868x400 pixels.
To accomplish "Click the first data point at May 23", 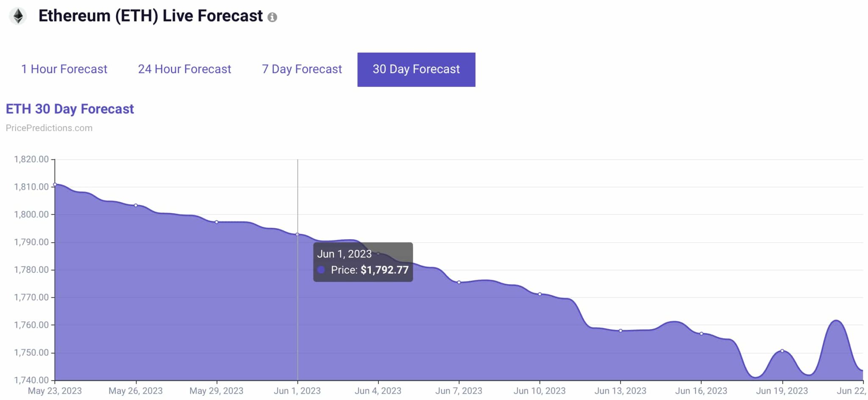I will (55, 185).
